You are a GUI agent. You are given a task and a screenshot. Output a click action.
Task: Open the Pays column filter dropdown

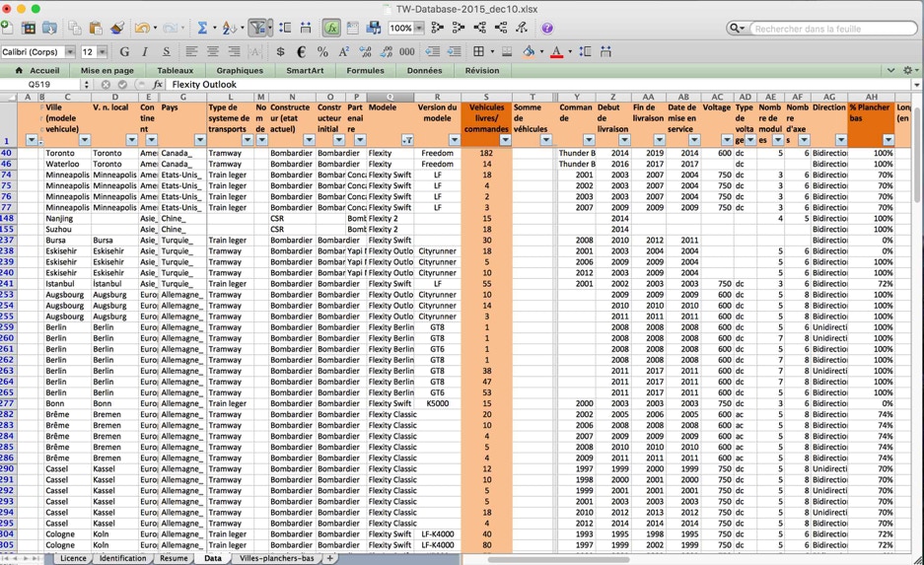click(200, 140)
